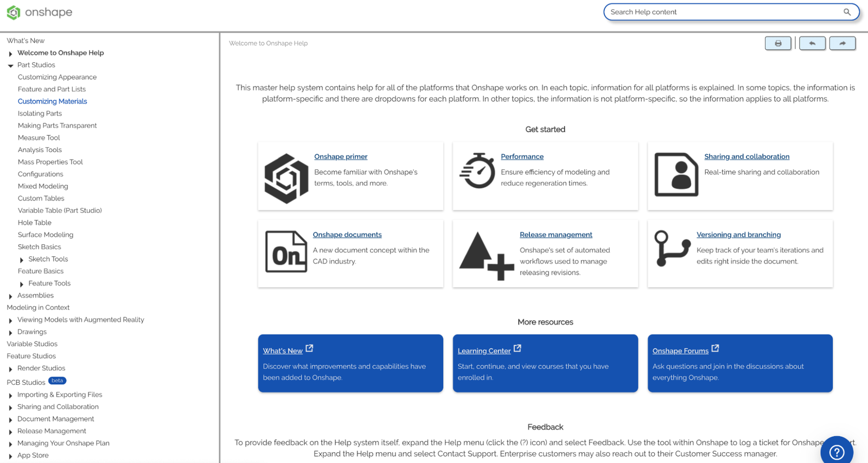This screenshot has width=868, height=463.
Task: Select Customizing Materials in the sidebar
Action: 52,102
